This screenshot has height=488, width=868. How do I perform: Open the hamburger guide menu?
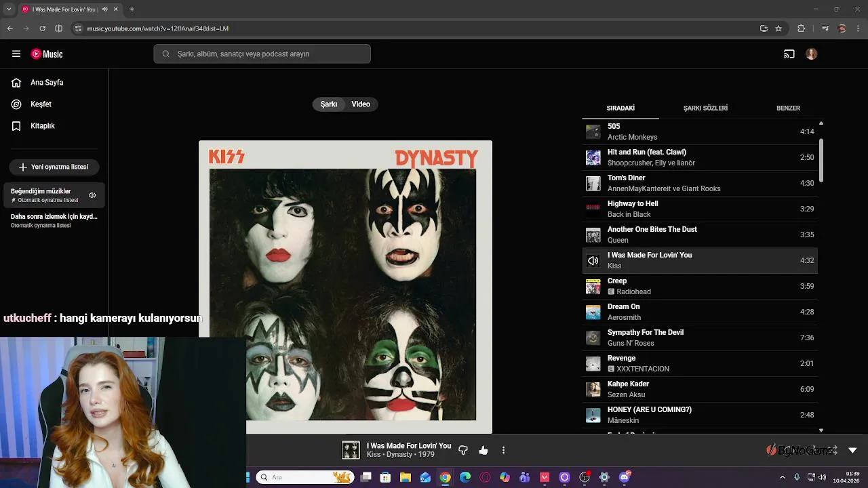[16, 54]
